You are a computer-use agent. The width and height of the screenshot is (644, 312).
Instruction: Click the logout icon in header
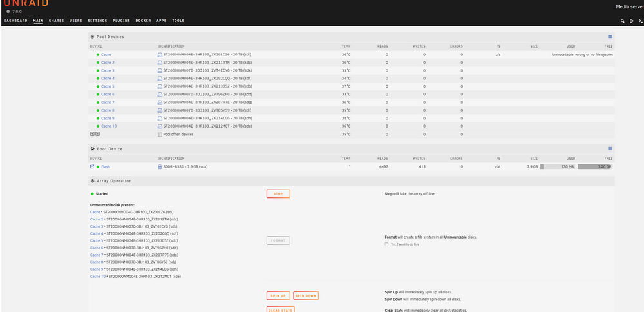(632, 21)
